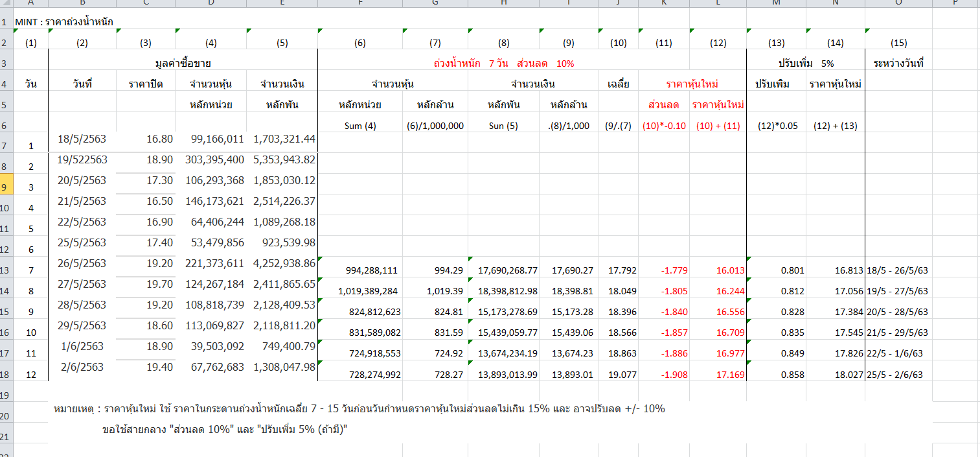Click the red new price '16.013'
Image resolution: width=980 pixels, height=457 pixels.
[x=731, y=271]
